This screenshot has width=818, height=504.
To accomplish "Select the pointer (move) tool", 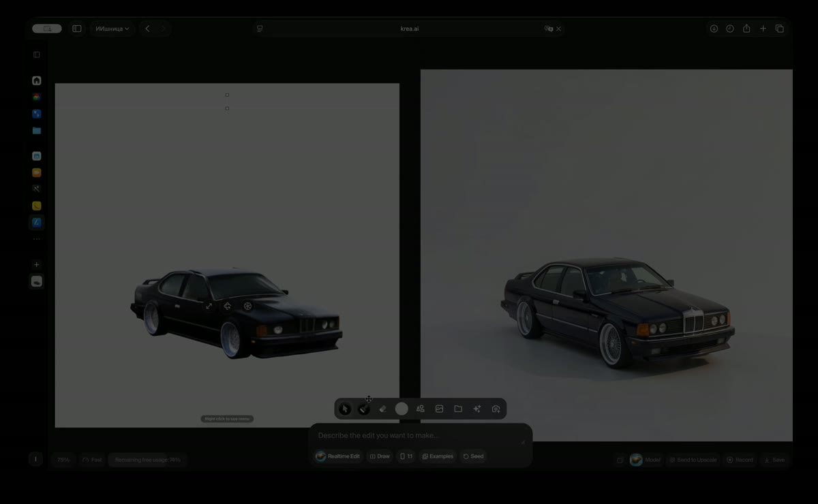I will pos(345,409).
